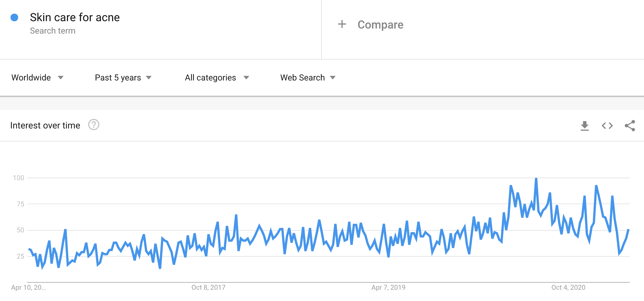The width and height of the screenshot is (644, 301).
Task: Click the Apr 7, 2019 axis label
Action: pos(388,287)
